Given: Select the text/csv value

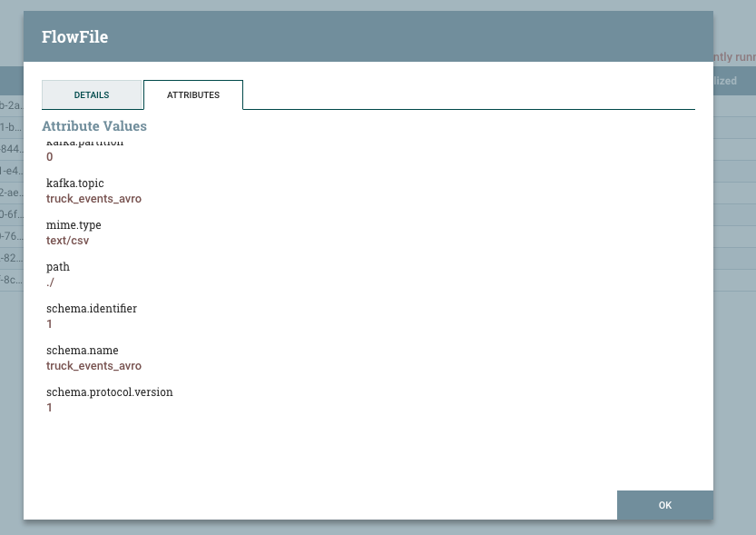Looking at the screenshot, I should (67, 240).
